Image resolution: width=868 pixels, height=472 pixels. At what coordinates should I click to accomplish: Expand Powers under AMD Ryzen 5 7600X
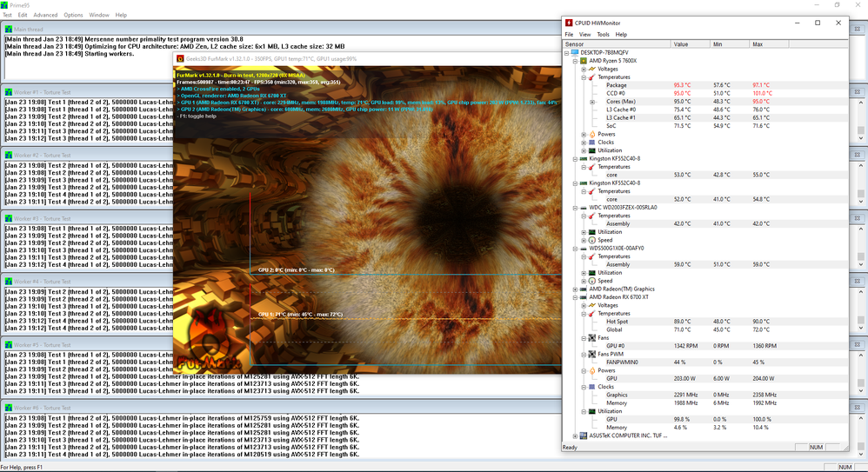[x=584, y=135]
